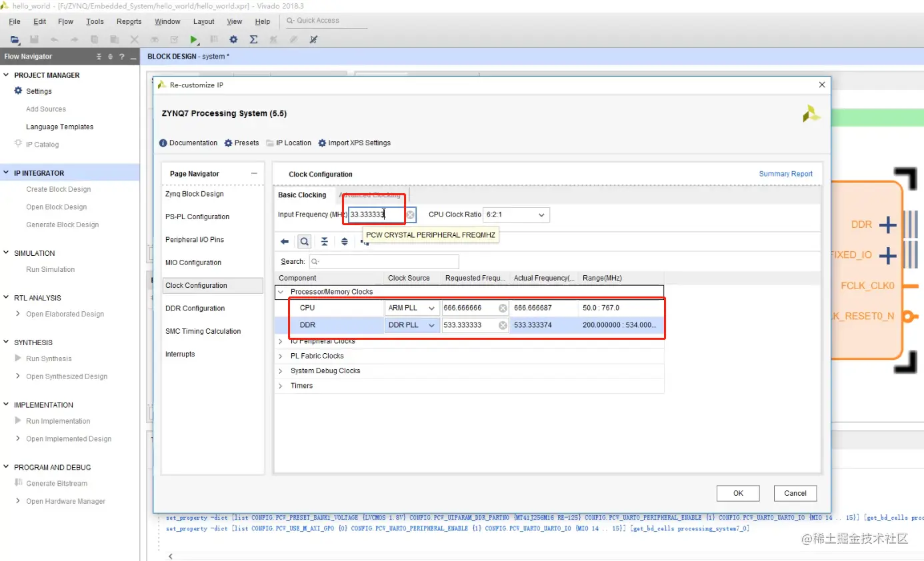The height and width of the screenshot is (561, 924).
Task: Open the Reports menu
Action: [129, 21]
